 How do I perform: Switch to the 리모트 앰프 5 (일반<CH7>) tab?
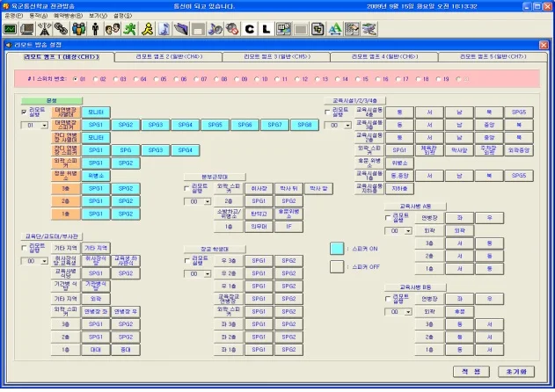click(x=493, y=56)
